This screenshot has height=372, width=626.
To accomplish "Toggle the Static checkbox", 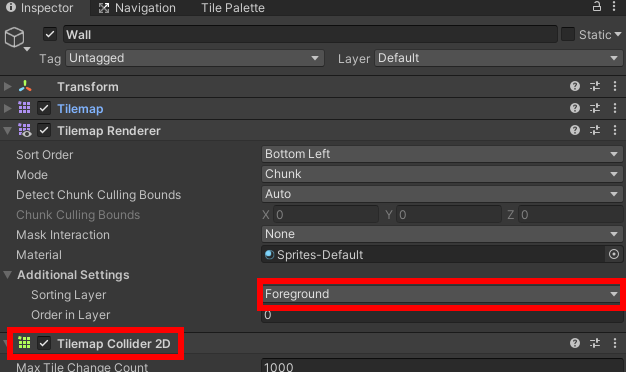I will 568,34.
